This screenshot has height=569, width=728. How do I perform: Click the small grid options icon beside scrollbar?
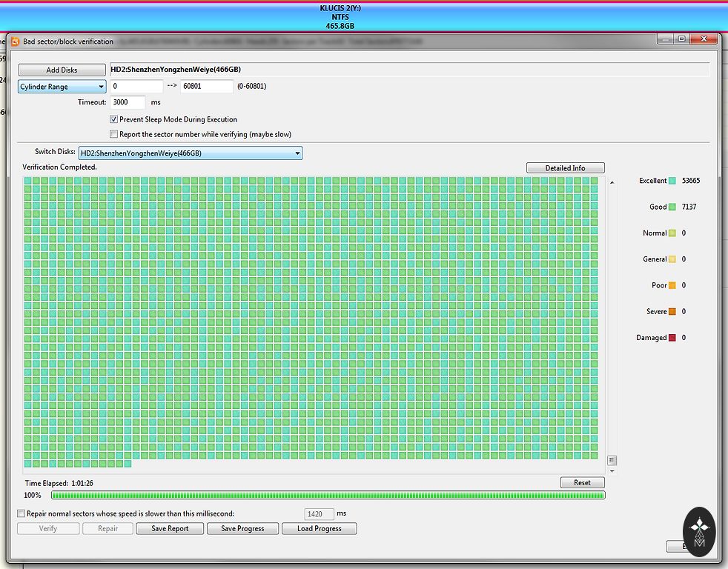612,460
